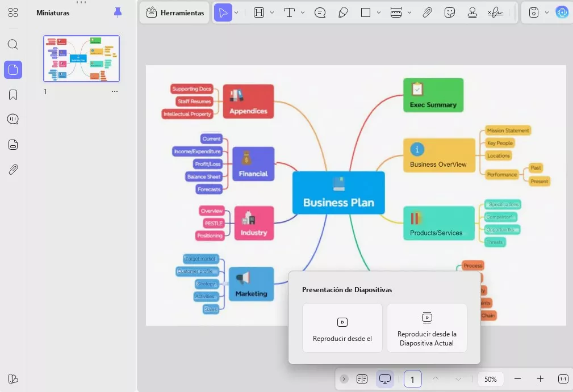
Task: Click the paperclip attachment tool in toolbar
Action: pos(427,13)
